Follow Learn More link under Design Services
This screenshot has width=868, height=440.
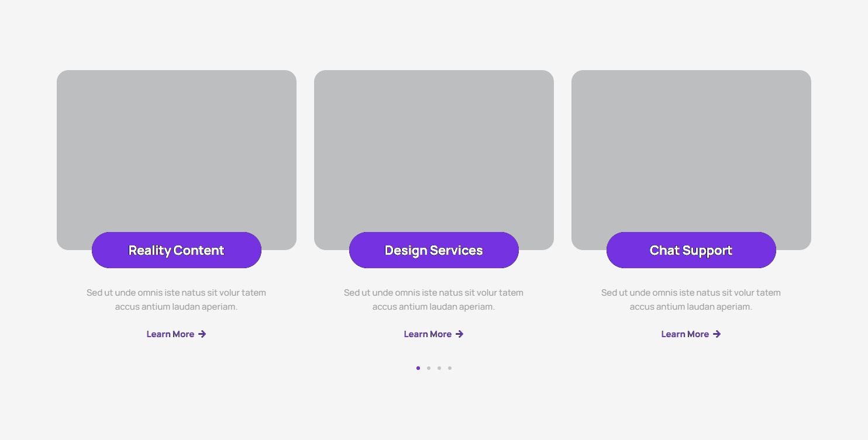[428, 334]
